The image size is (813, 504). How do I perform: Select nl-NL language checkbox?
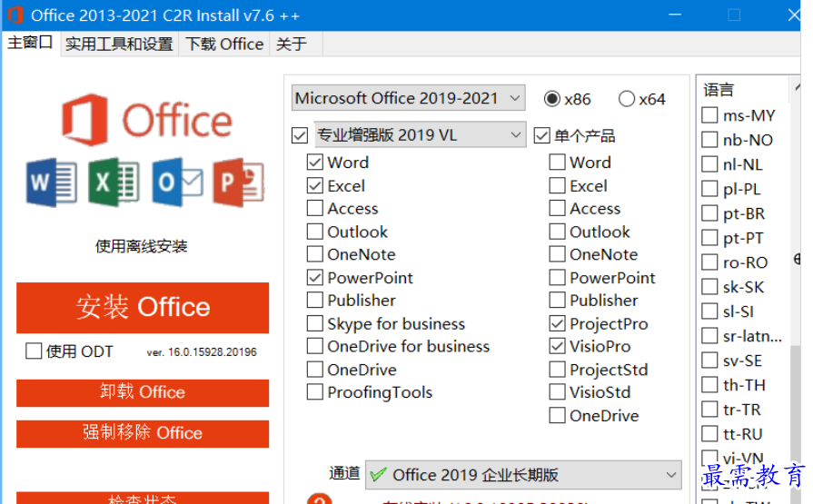(709, 164)
